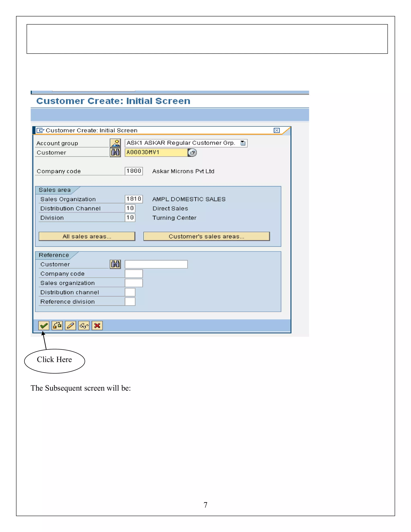Click the pencil edit icon

point(71,325)
